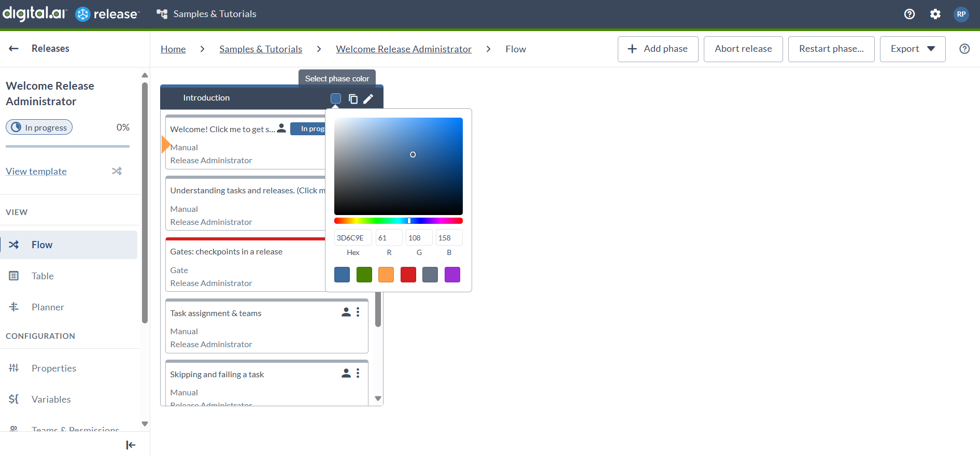Click the duplicate phase copy icon
Screen dimensions: 980x456
point(353,98)
